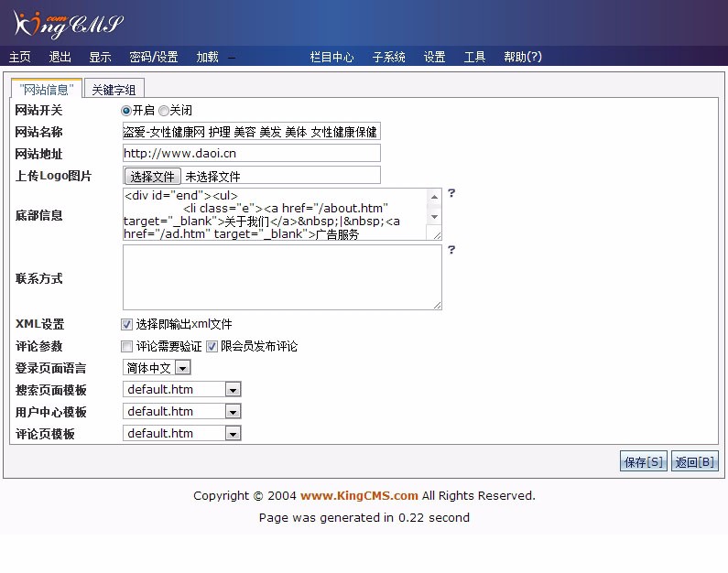The width and height of the screenshot is (728, 573).
Task: Open the 栏目中心 menu
Action: (332, 57)
